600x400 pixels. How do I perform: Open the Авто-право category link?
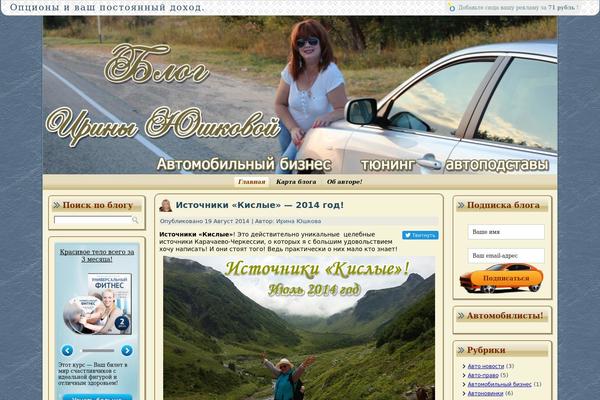click(x=483, y=375)
